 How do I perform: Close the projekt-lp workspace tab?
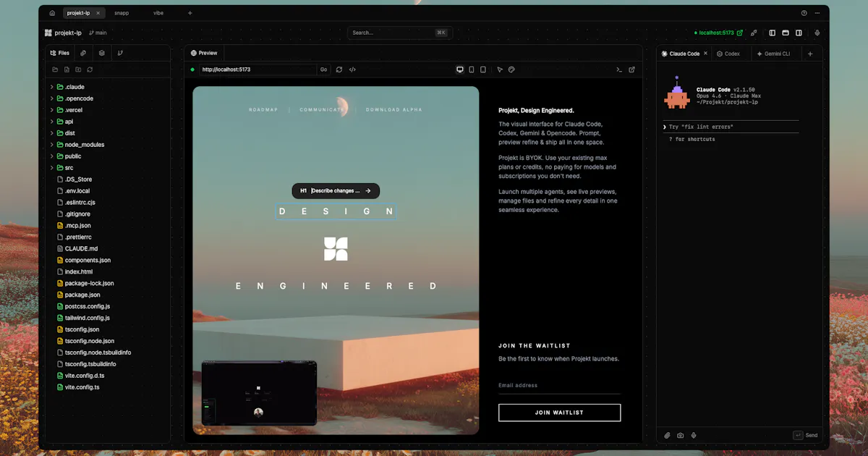coord(98,13)
